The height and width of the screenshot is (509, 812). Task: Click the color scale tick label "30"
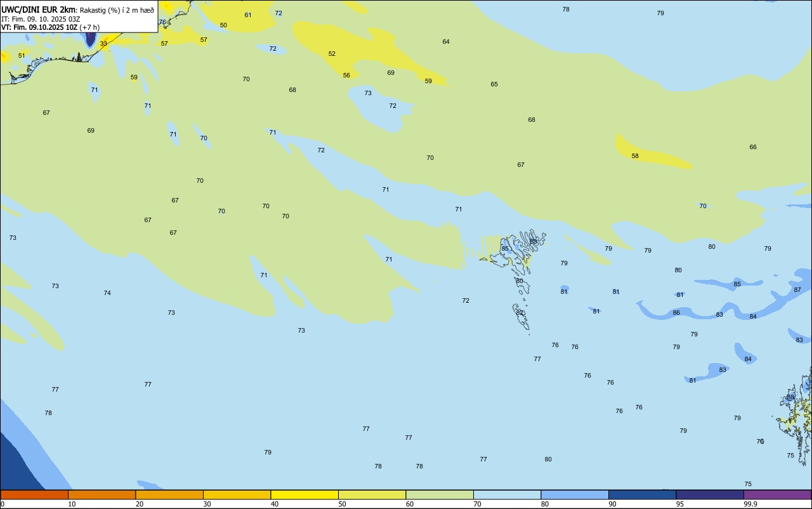click(207, 504)
